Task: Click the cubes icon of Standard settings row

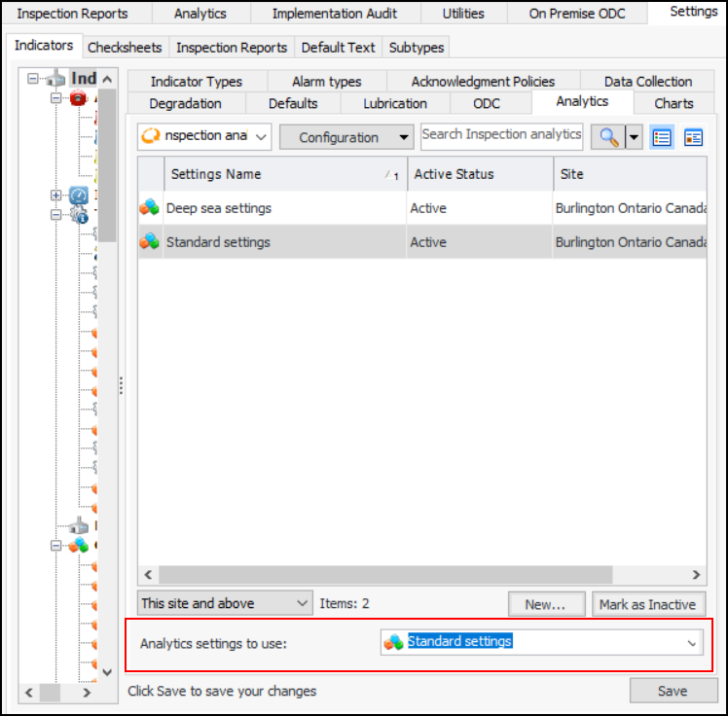Action: point(150,241)
